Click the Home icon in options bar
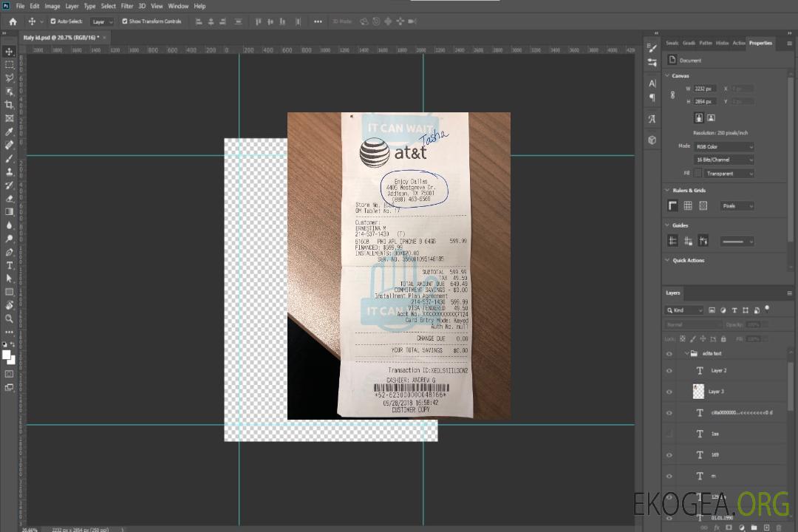The image size is (798, 532). pos(13,21)
